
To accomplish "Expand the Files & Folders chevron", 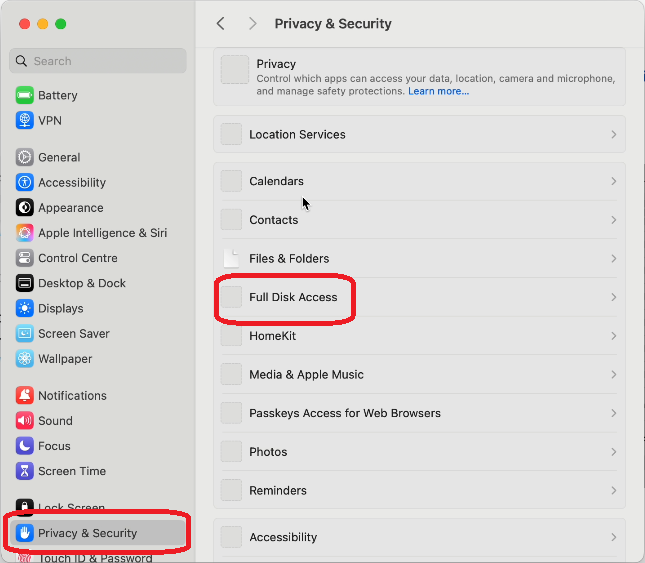I will [x=614, y=259].
